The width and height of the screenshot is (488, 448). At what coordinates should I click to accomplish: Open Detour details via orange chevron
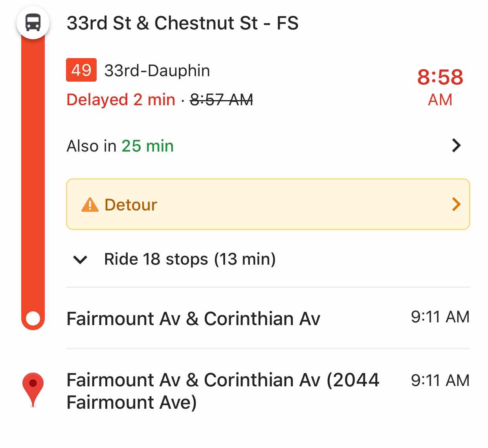pyautogui.click(x=456, y=204)
